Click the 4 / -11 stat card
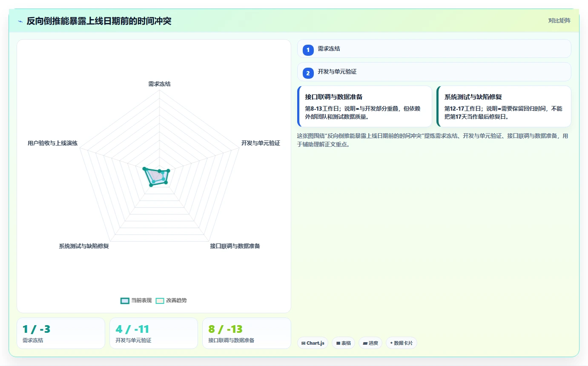 click(154, 333)
